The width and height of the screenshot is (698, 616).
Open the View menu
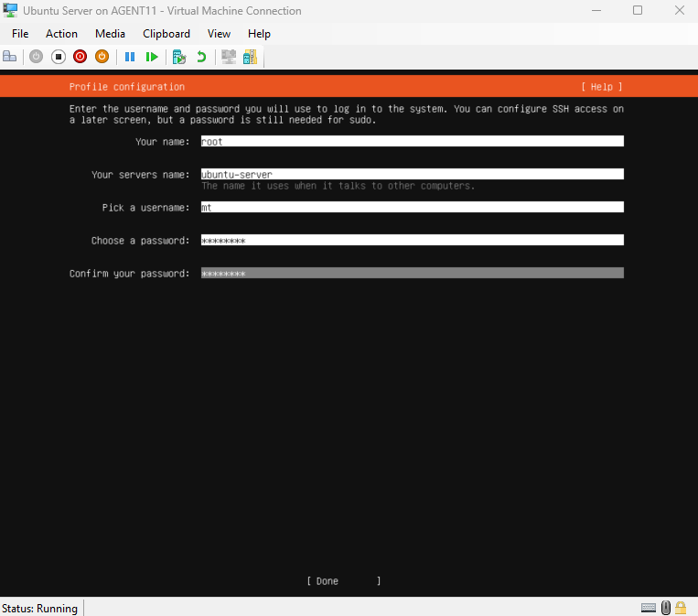point(220,34)
